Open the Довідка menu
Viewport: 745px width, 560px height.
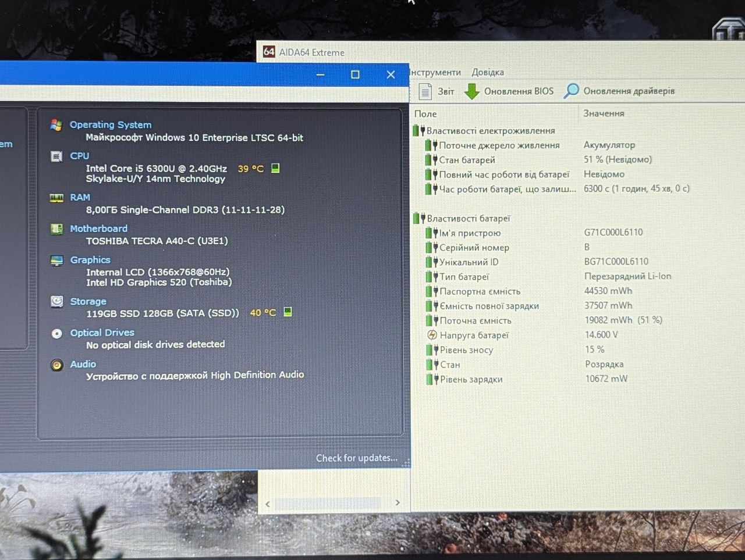(x=487, y=72)
